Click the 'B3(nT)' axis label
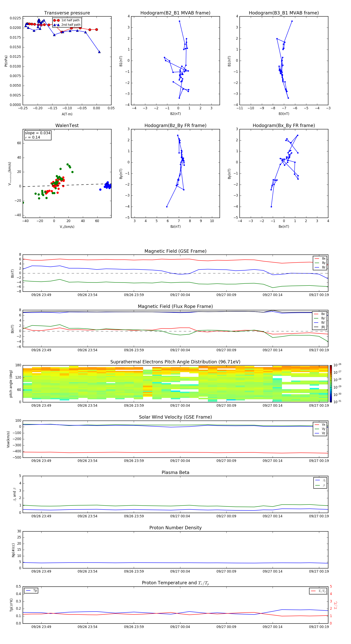 284,114
